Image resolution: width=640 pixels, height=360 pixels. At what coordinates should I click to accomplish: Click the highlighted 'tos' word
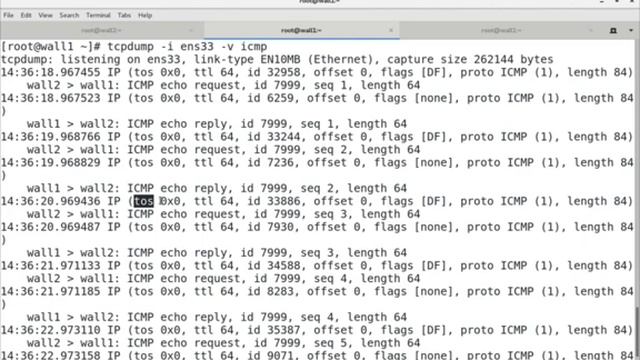(x=144, y=201)
